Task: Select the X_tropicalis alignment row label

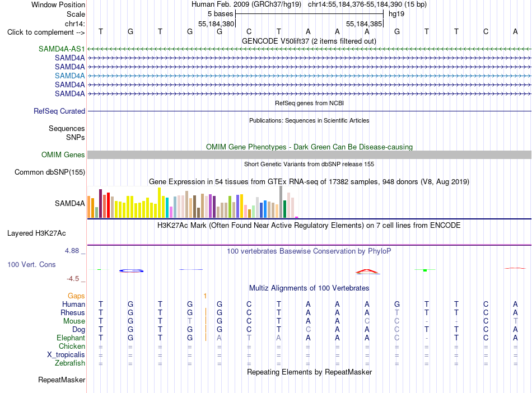Action: [66, 355]
